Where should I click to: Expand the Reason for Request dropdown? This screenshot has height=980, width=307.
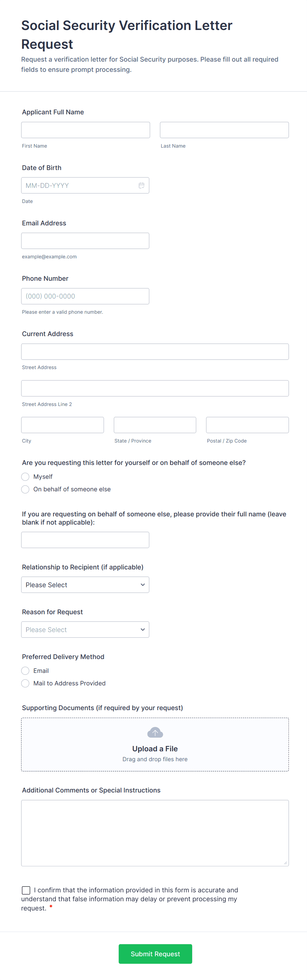pos(85,630)
